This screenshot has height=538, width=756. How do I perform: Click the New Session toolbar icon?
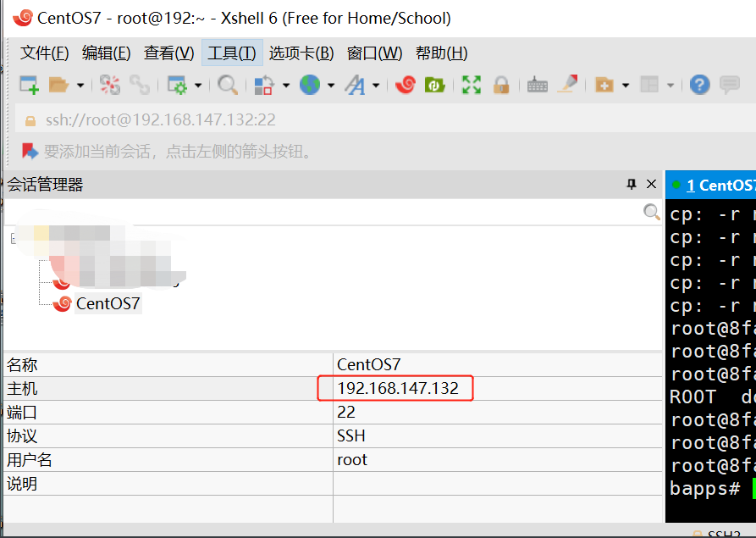[29, 85]
